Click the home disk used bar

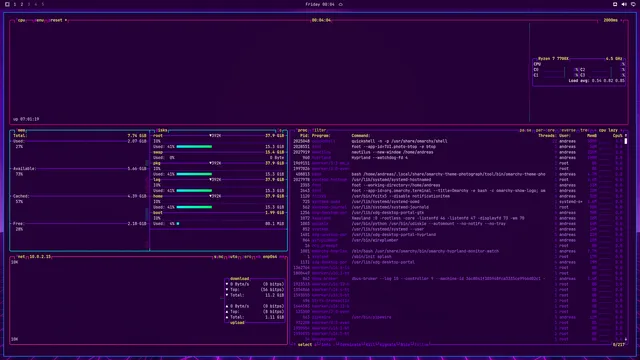point(194,207)
